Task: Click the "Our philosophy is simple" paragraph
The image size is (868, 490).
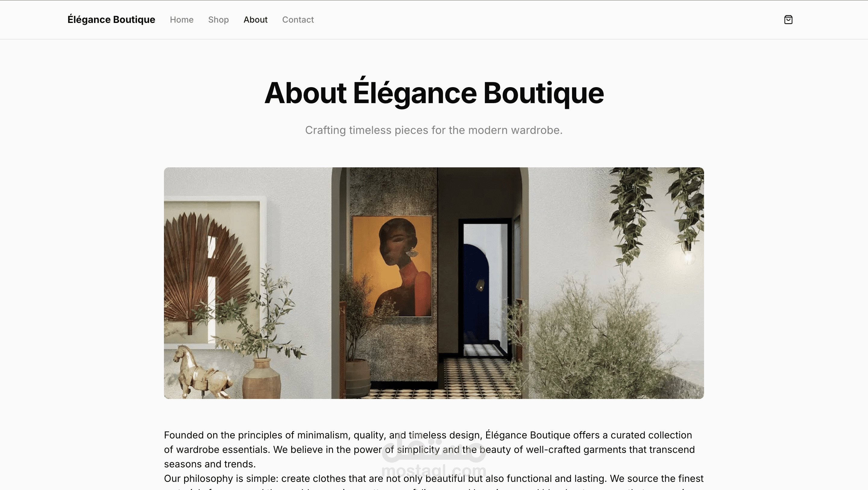Action: click(x=434, y=482)
